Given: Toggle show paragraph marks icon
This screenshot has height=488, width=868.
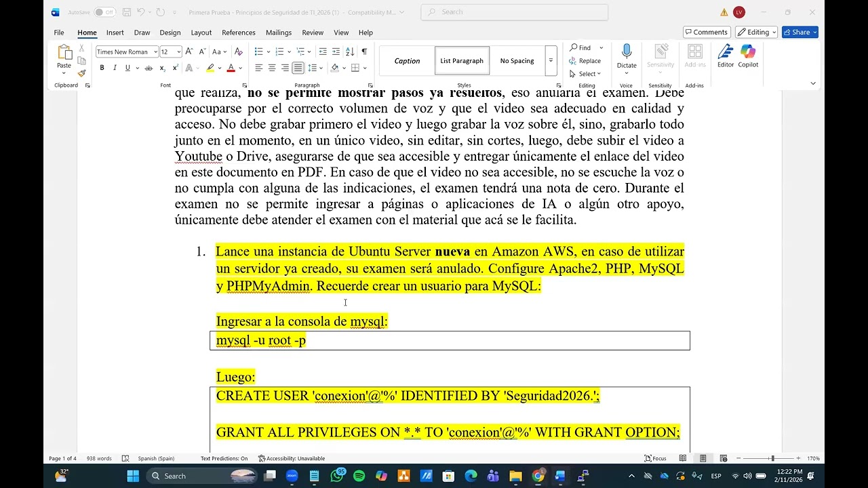Looking at the screenshot, I should tap(364, 52).
